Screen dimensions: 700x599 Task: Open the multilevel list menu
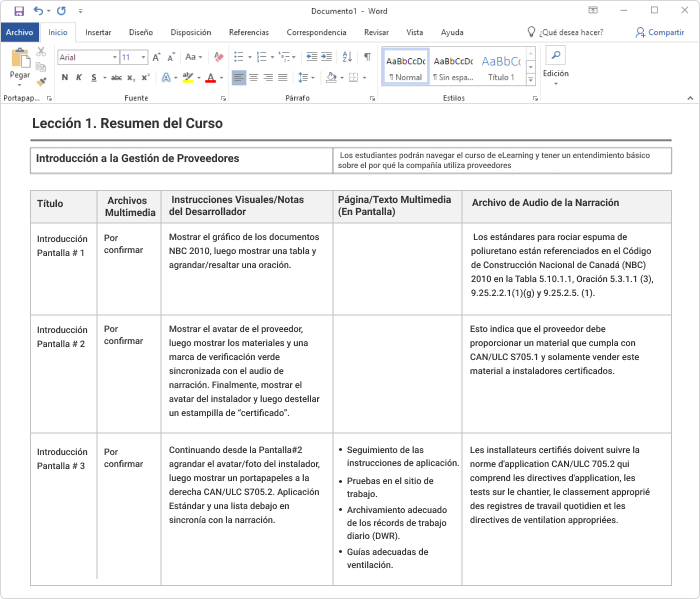pyautogui.click(x=287, y=57)
